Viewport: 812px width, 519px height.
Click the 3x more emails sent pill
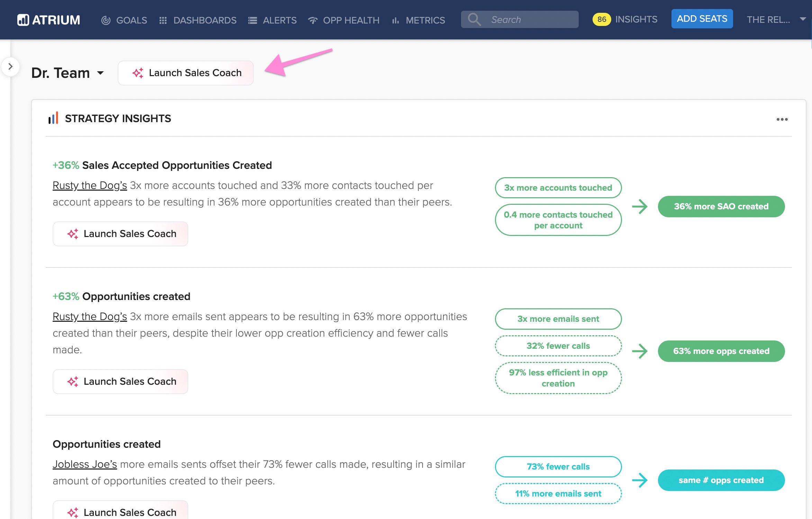[558, 319]
